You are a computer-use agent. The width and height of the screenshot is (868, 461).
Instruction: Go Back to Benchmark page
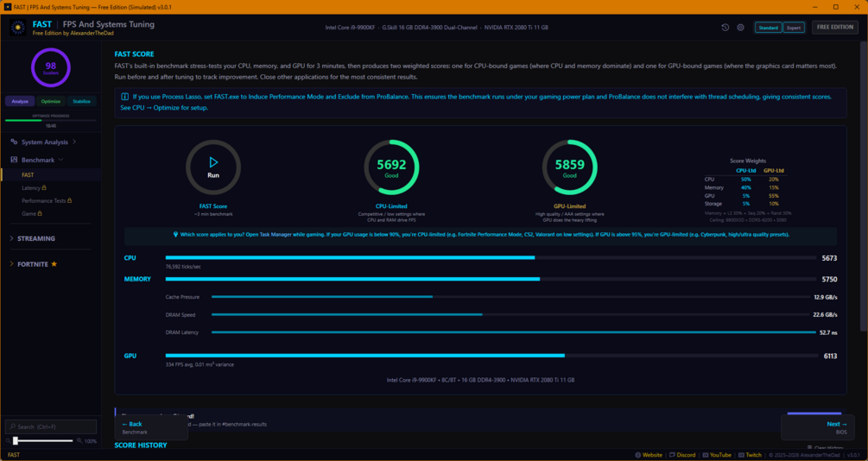(152, 427)
